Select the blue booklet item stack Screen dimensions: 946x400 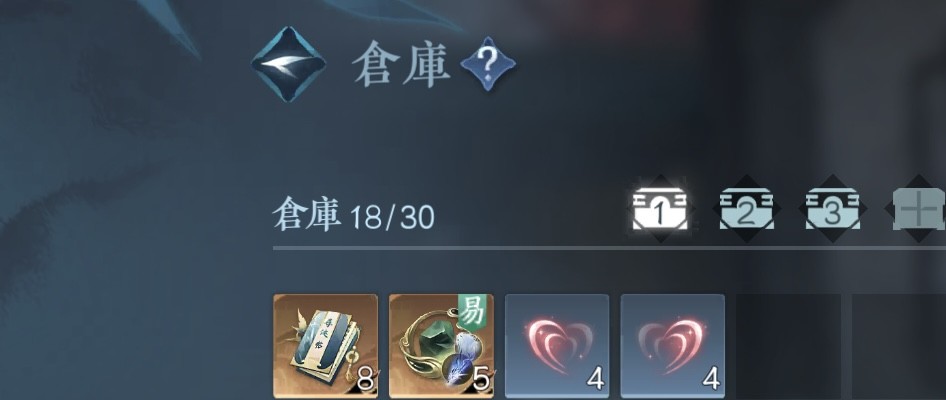point(326,346)
